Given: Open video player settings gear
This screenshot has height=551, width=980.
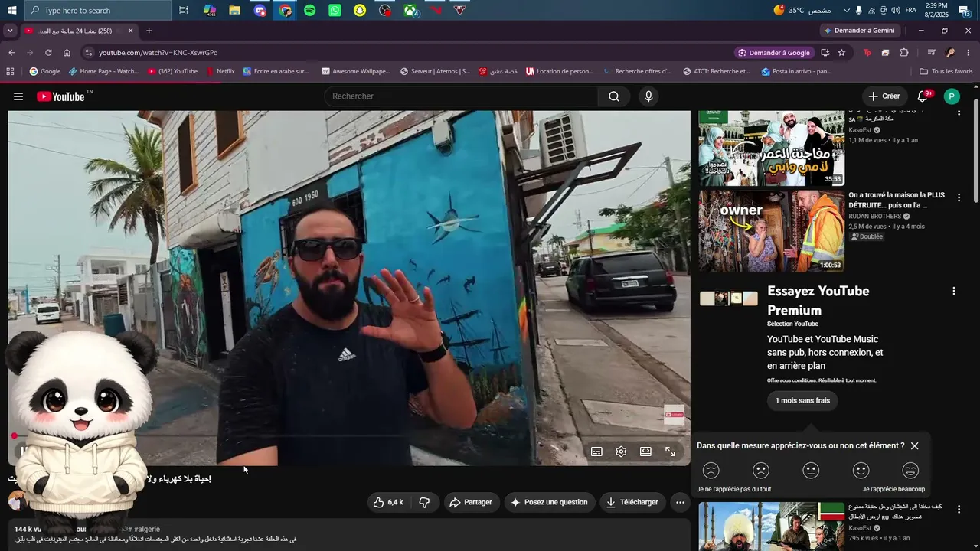Looking at the screenshot, I should (621, 452).
